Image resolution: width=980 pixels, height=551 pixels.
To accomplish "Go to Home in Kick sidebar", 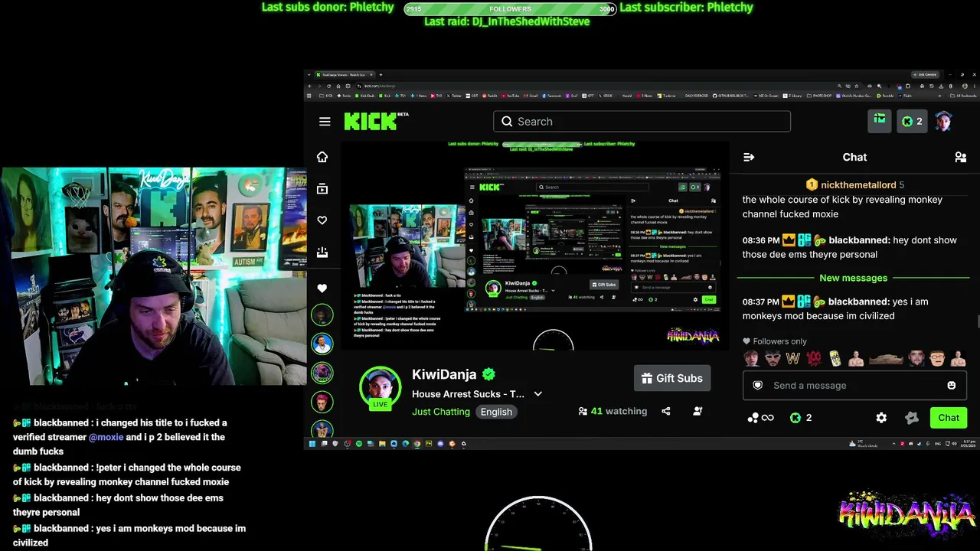I will pos(322,157).
